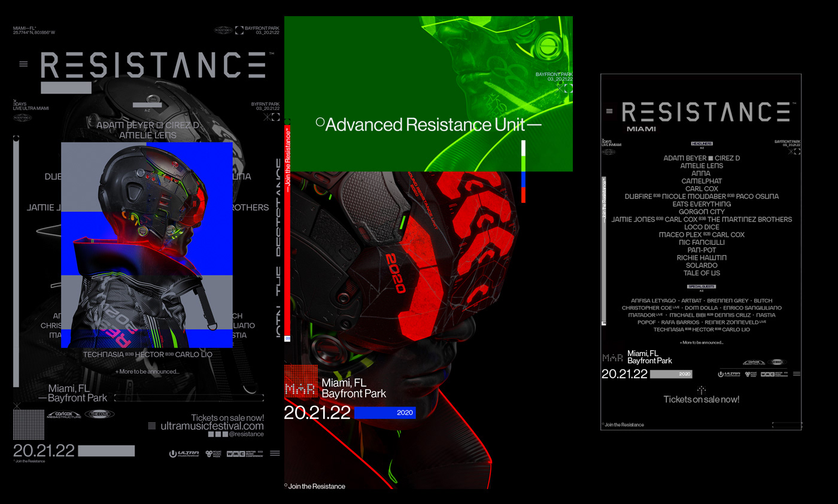Click EATS EVERYTHING in right poster lineup

coord(702,204)
